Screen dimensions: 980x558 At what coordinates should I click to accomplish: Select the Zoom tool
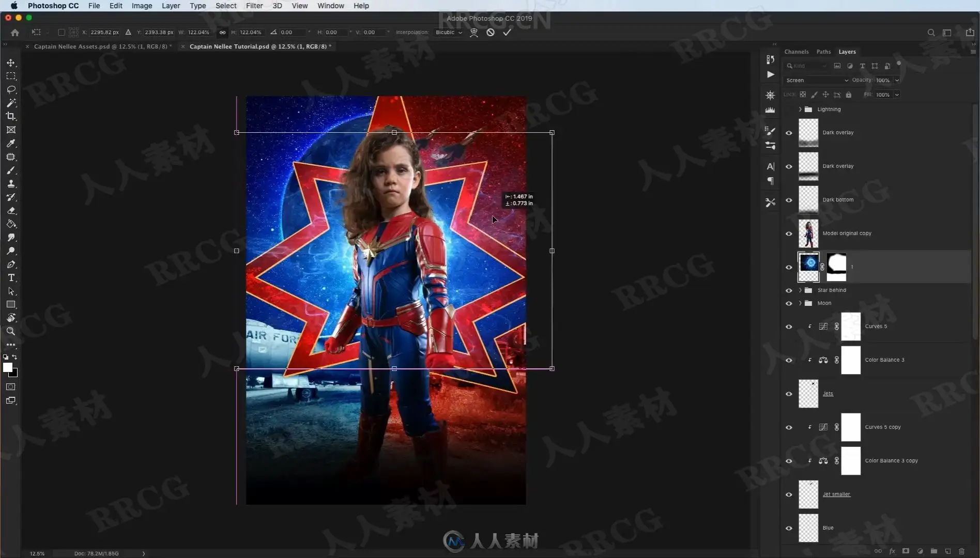click(11, 331)
